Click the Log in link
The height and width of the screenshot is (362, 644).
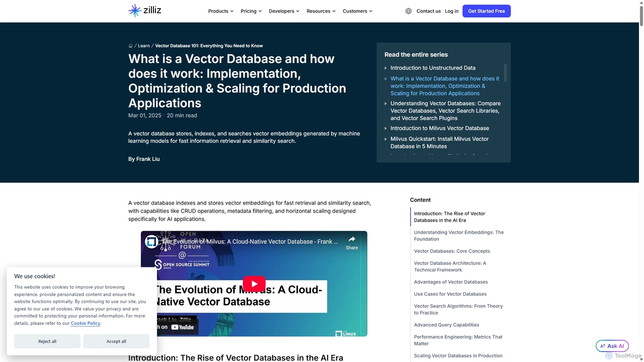click(x=452, y=11)
